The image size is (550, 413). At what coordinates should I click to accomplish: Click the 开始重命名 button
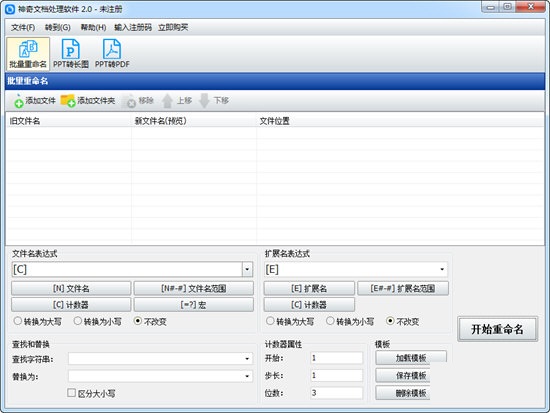(497, 329)
